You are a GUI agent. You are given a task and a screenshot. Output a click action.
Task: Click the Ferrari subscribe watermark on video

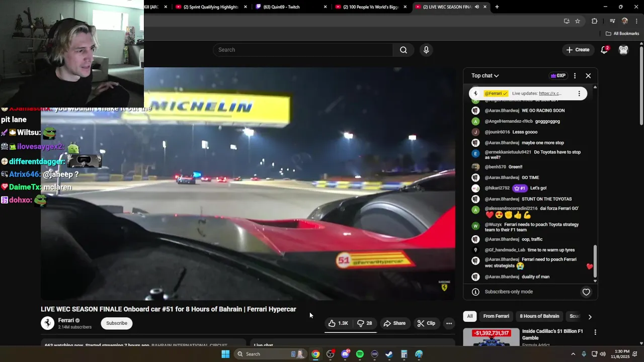pyautogui.click(x=444, y=286)
